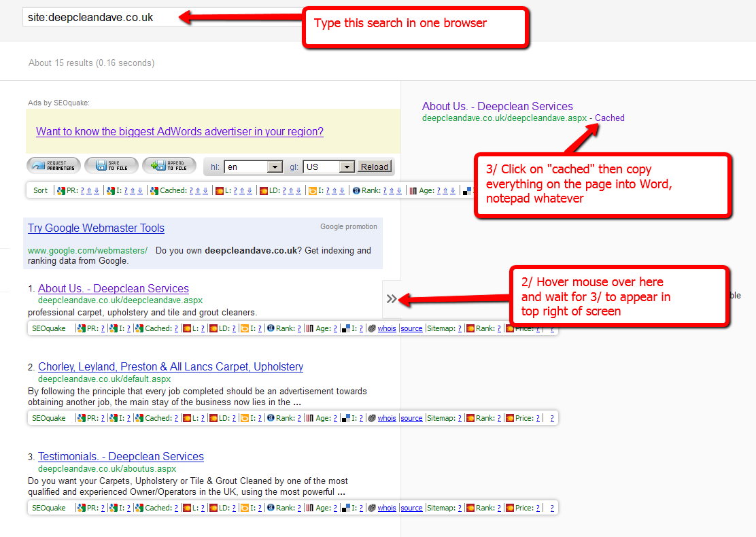Load Price value for the Testimonials result
This screenshot has width=756, height=537.
tap(538, 508)
